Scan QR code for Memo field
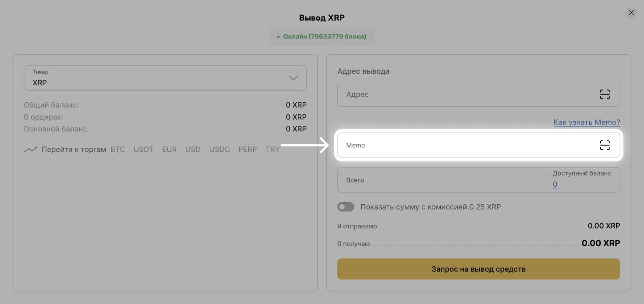 coord(605,145)
